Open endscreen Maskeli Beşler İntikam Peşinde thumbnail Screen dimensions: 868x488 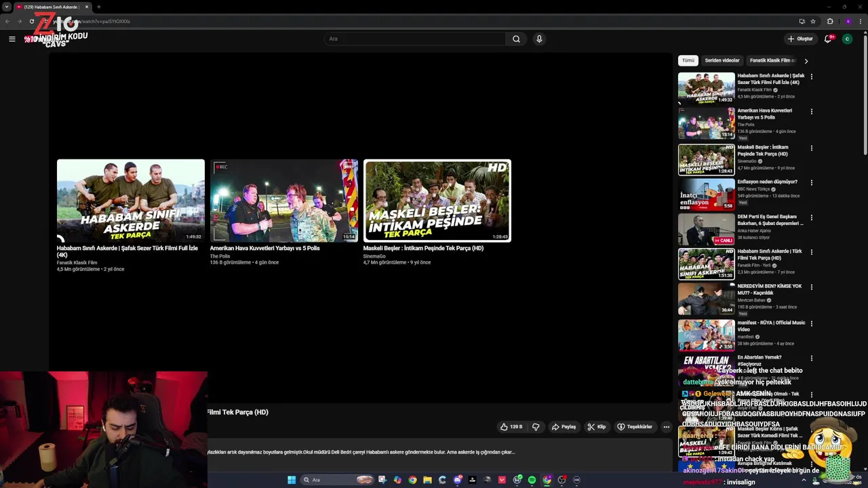point(437,201)
